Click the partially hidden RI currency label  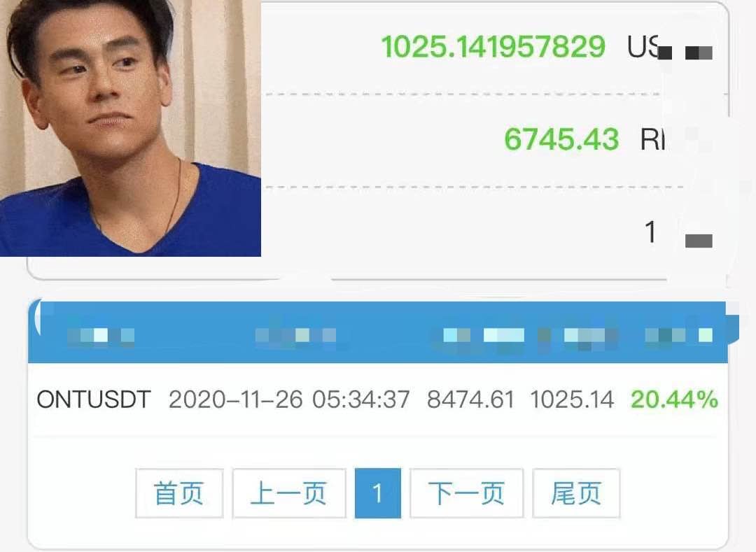pyautogui.click(x=652, y=140)
